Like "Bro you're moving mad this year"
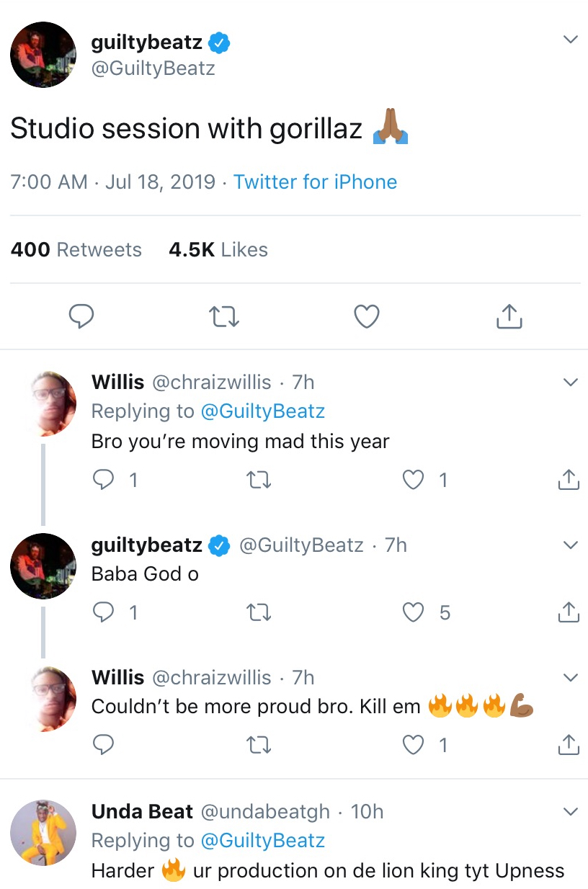 (413, 480)
